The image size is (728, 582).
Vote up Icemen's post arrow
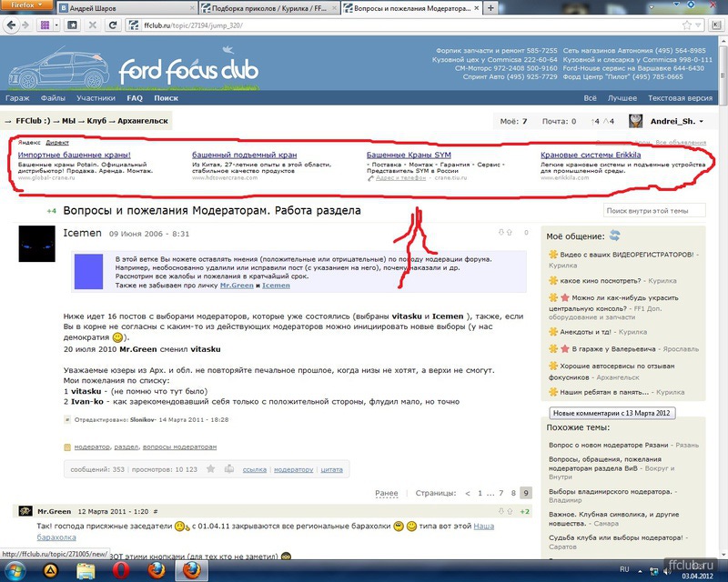pyautogui.click(x=510, y=232)
